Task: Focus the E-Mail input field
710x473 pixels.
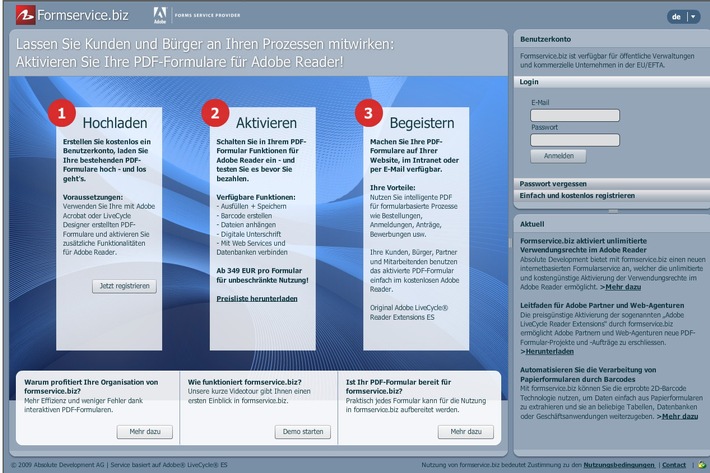Action: click(x=575, y=115)
